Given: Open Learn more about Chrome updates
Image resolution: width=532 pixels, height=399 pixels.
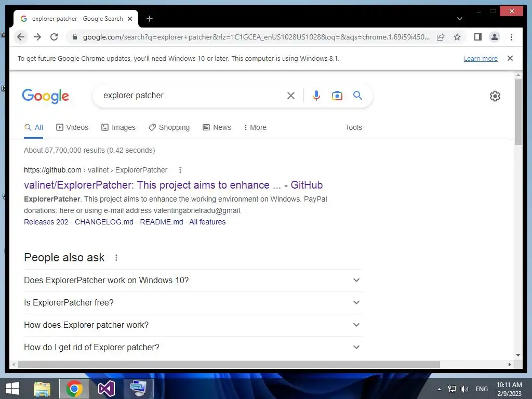Looking at the screenshot, I should [x=481, y=58].
